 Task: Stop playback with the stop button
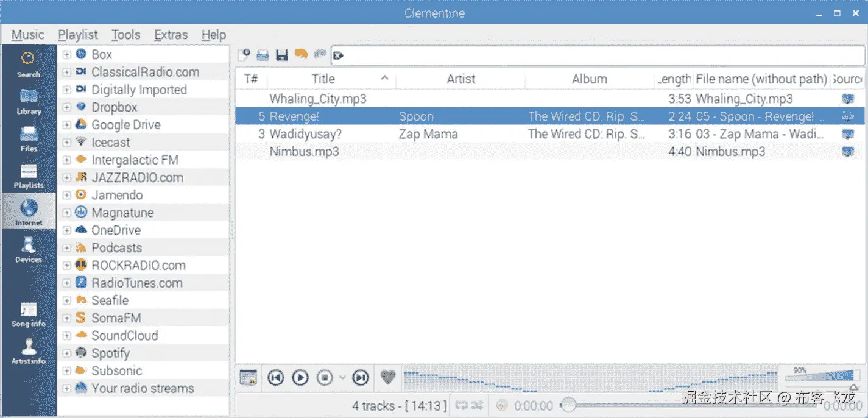coord(325,378)
